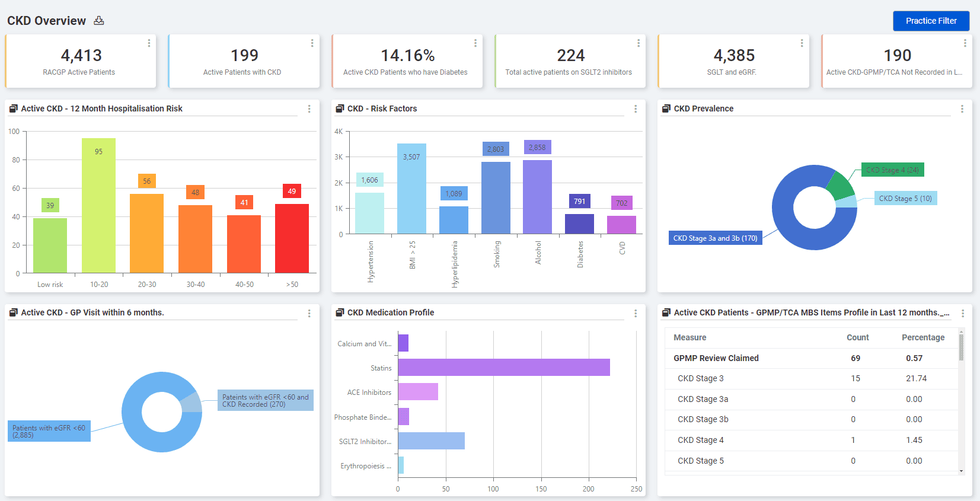Open options menu for CKD Medication Profile chart
This screenshot has height=501, width=980.
[636, 313]
